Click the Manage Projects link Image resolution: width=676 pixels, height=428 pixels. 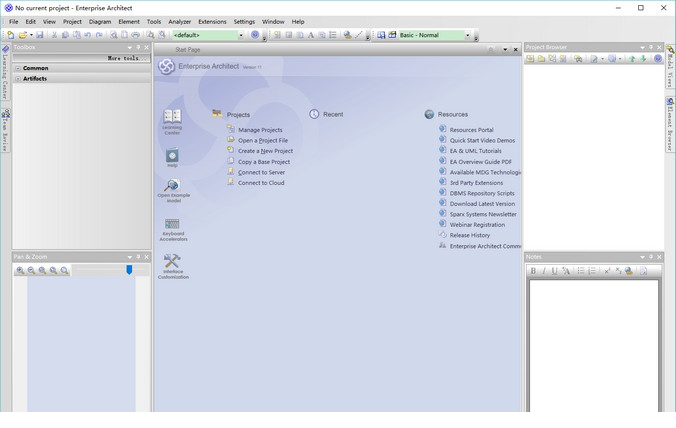click(260, 130)
